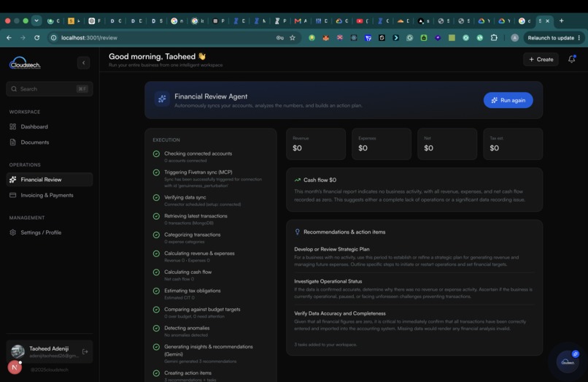Click the checkmark beside Categorizing transactions
Screen dimensions: 588x382
(156, 234)
